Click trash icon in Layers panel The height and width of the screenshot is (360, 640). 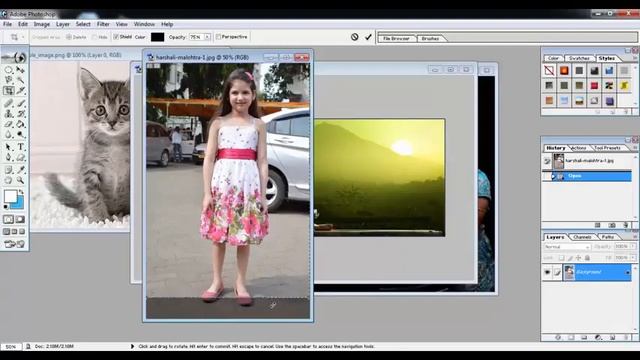click(x=626, y=338)
